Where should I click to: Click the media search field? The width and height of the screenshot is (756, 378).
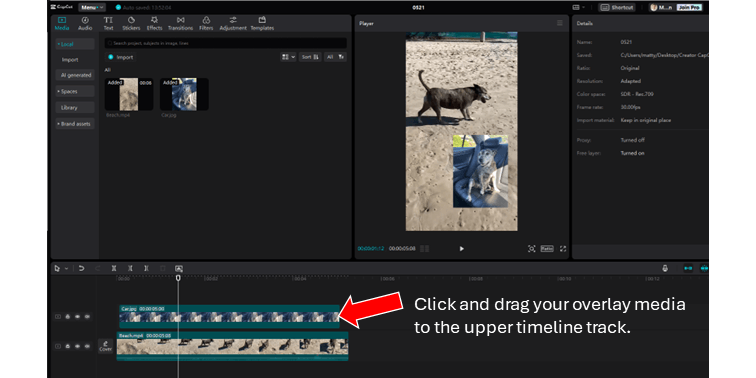pos(226,43)
